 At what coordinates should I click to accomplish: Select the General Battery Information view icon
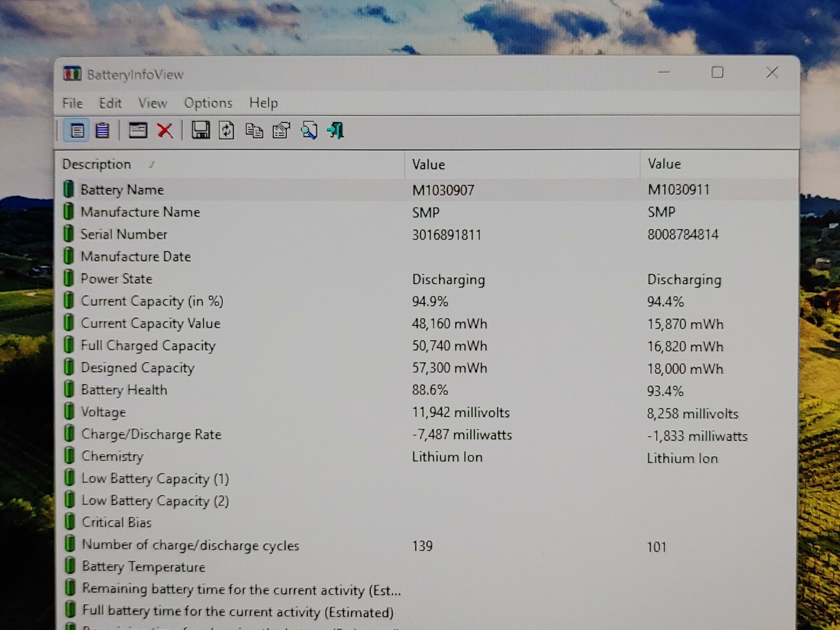click(76, 131)
